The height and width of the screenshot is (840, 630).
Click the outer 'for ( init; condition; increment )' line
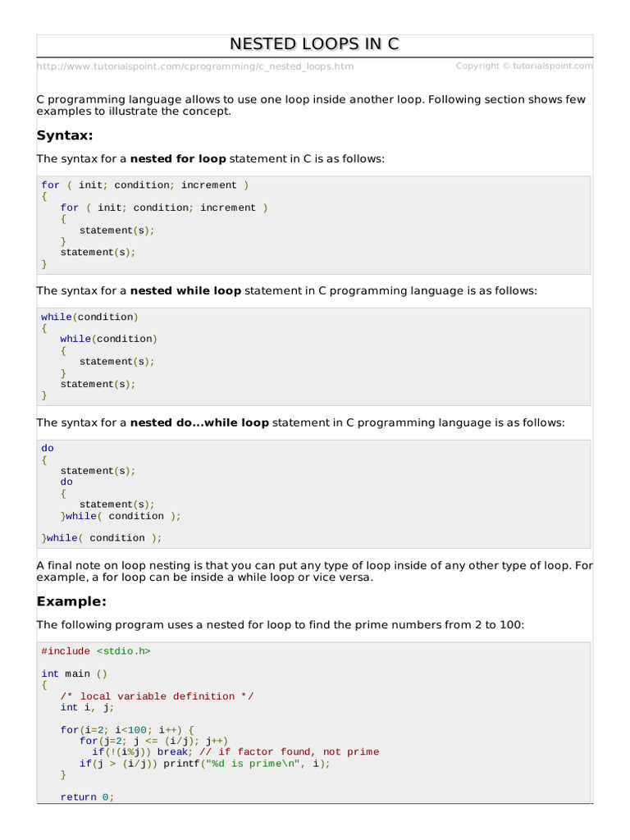(145, 185)
